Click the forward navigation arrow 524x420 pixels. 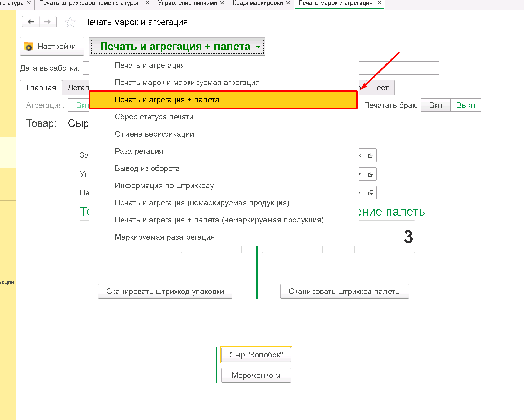pyautogui.click(x=48, y=22)
